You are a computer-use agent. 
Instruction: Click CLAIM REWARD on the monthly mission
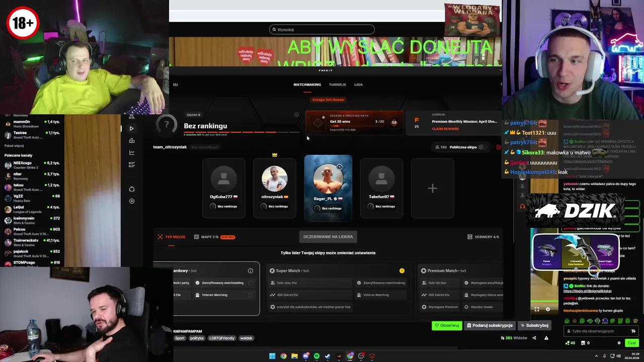pyautogui.click(x=445, y=129)
